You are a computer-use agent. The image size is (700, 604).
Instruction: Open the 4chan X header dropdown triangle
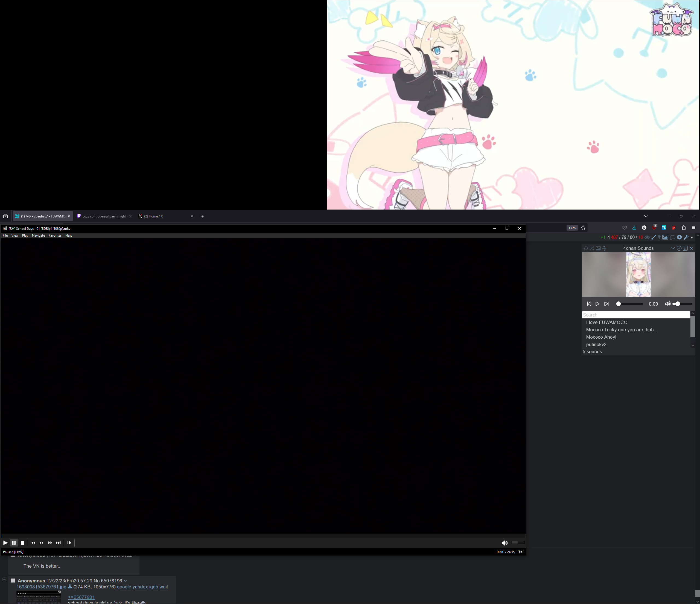point(692,237)
